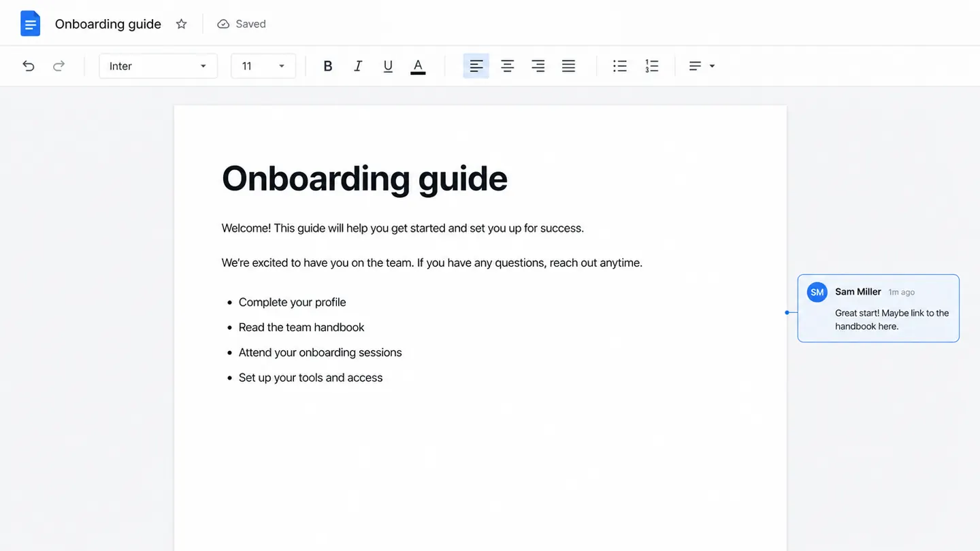The height and width of the screenshot is (551, 980).
Task: Click the blue Docs home icon
Action: pyautogui.click(x=31, y=24)
